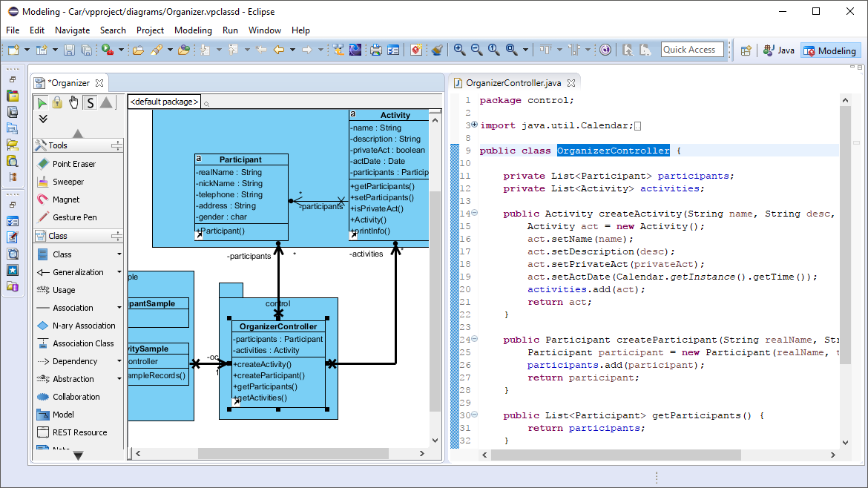Click the Save All icon
Image resolution: width=868 pixels, height=488 pixels.
click(86, 50)
